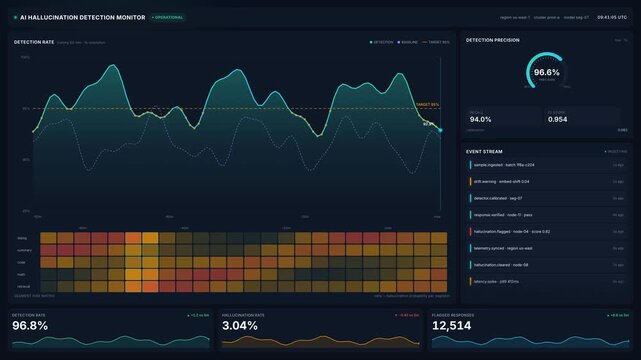Open the F1 SCORE 0.954 tile
Screen dimensions: 641x360
581,117
